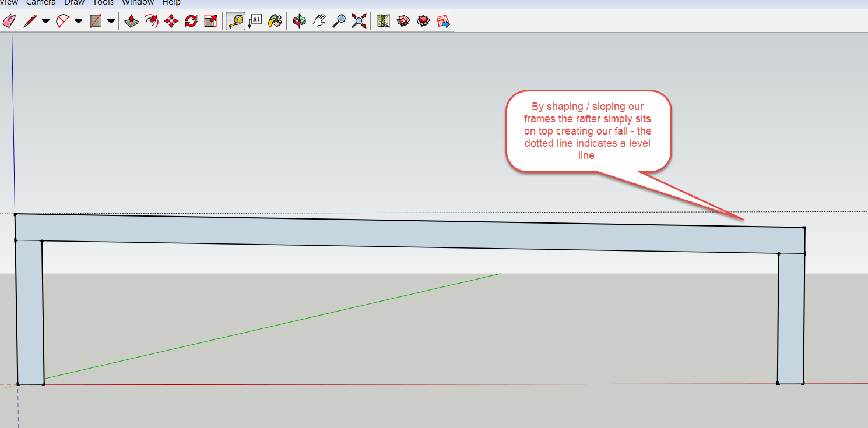The height and width of the screenshot is (428, 868).
Task: Open the line tool dropdown arrow
Action: tap(45, 22)
